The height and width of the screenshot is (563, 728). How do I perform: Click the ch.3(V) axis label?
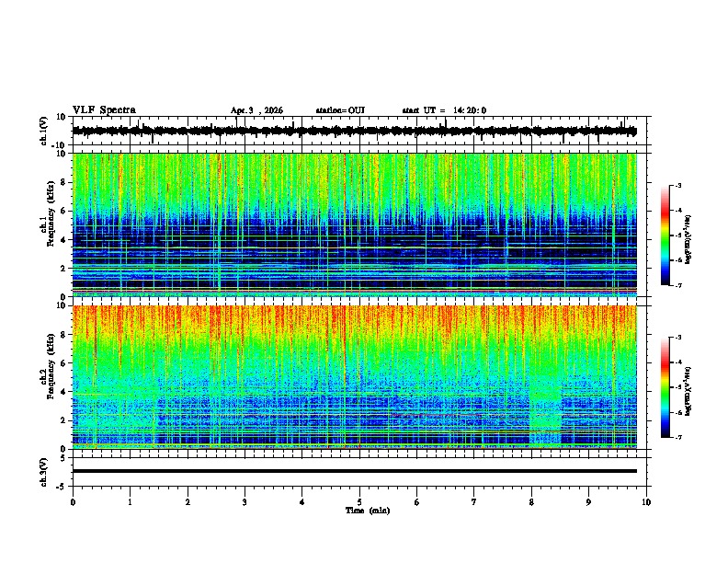[x=44, y=472]
